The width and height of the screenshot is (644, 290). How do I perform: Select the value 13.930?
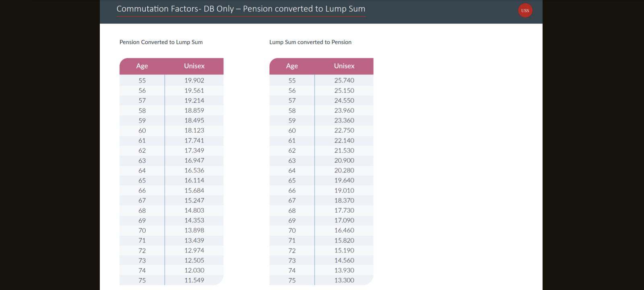click(344, 270)
